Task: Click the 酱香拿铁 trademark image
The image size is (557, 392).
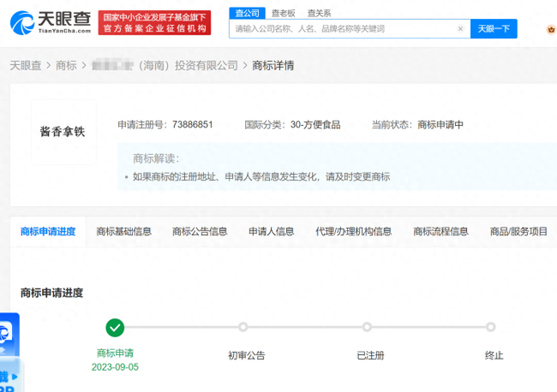Action: (x=63, y=132)
